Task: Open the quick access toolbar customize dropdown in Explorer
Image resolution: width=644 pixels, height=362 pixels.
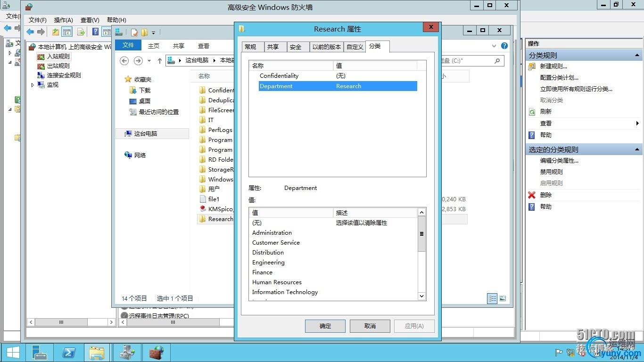Action: click(153, 33)
